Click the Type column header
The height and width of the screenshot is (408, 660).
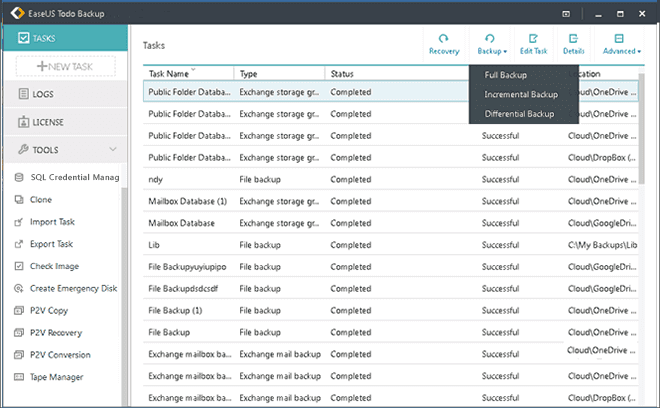coord(279,74)
